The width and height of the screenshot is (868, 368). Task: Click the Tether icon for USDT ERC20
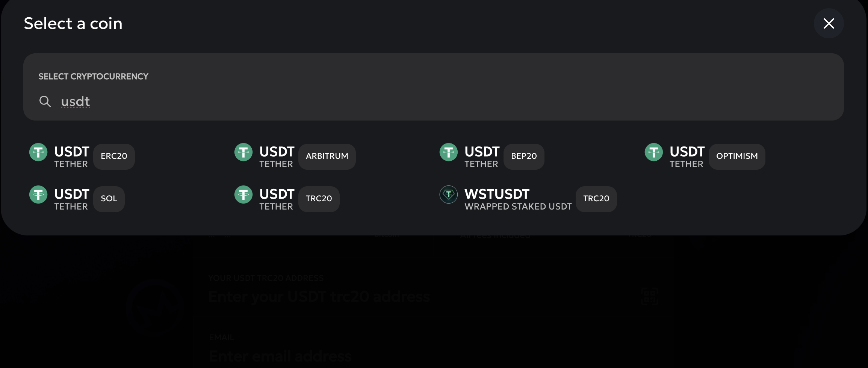(x=38, y=152)
